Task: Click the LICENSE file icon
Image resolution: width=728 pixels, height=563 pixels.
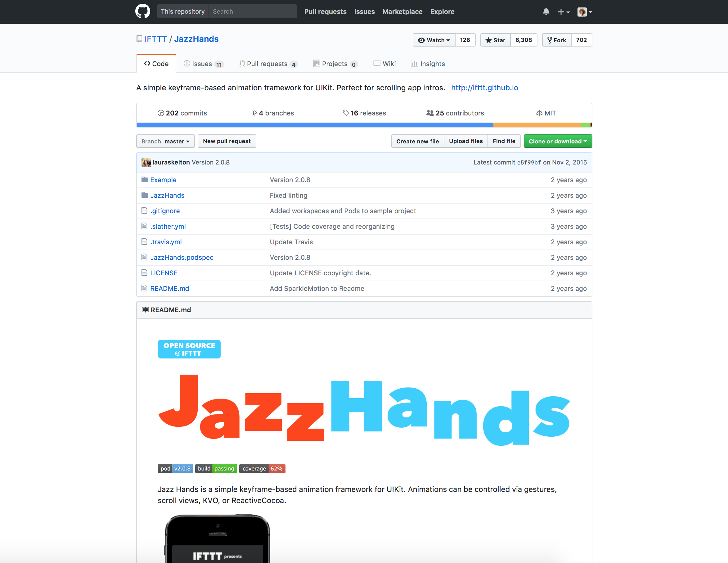Action: (144, 273)
